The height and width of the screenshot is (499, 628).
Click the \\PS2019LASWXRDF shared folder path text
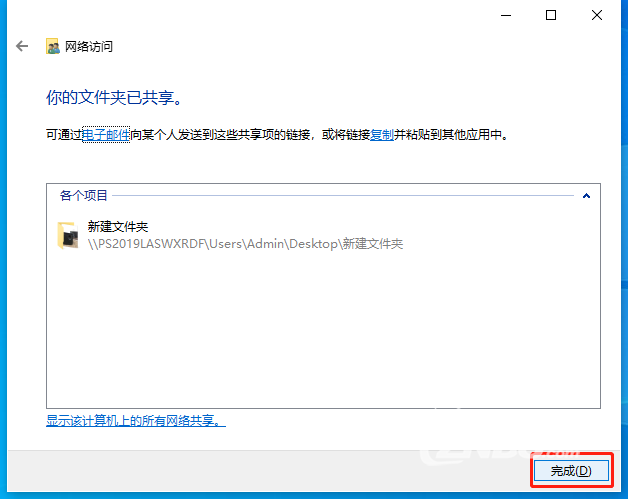[x=245, y=243]
